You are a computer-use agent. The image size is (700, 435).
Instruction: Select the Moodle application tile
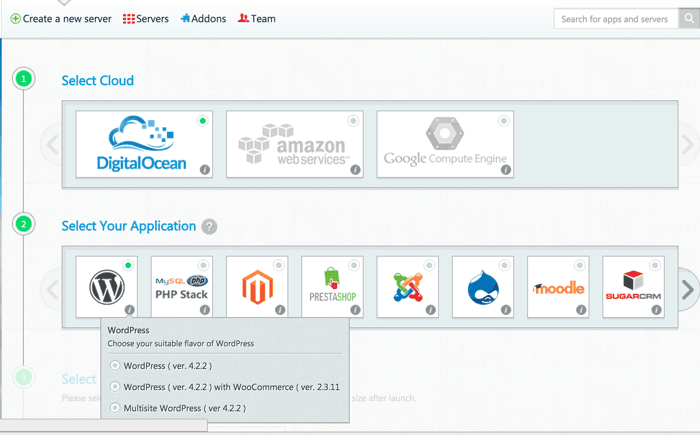558,287
